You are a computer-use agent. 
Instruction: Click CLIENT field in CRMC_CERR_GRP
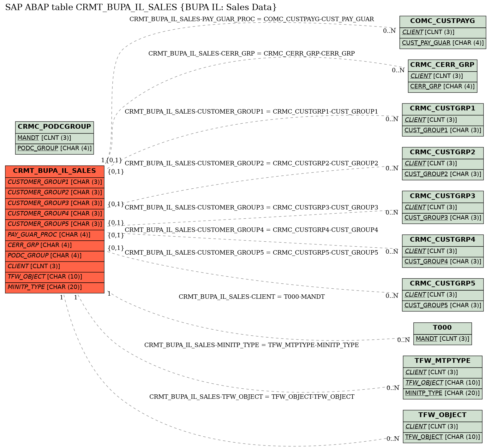[x=442, y=76]
